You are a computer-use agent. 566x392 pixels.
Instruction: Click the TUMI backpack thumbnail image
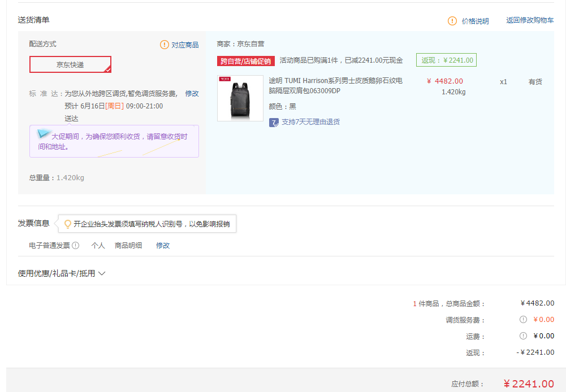coord(240,98)
